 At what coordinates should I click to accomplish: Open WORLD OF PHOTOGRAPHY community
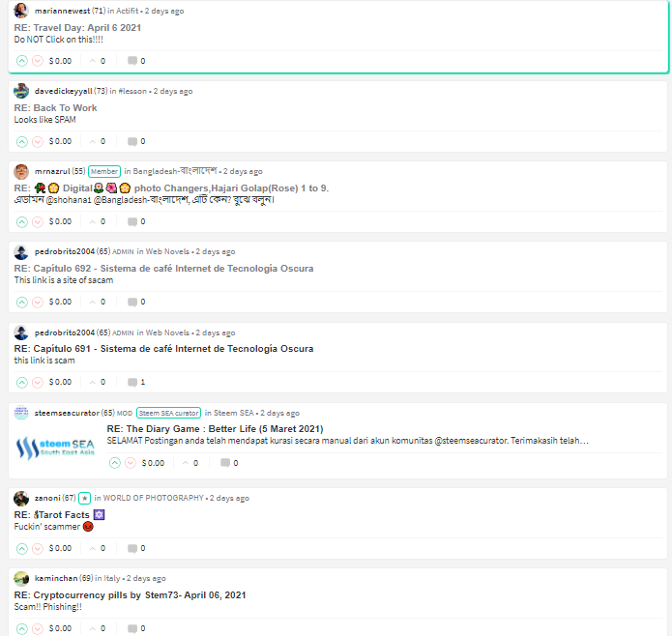point(153,498)
